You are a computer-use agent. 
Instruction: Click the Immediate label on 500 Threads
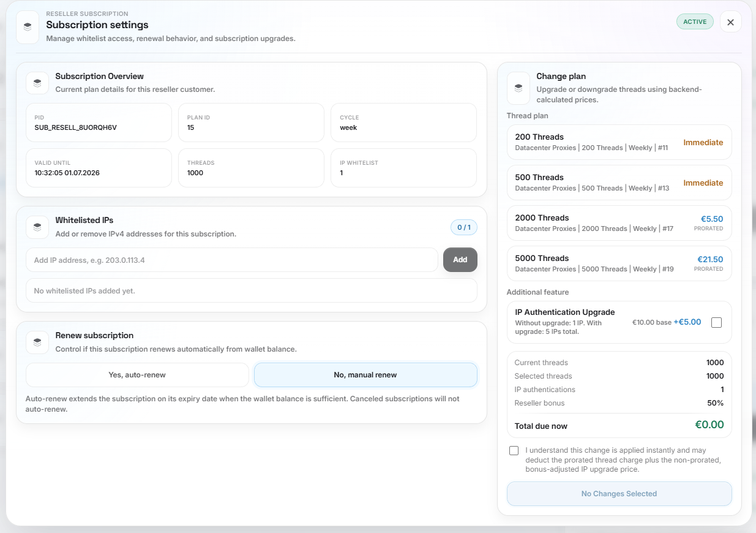tap(703, 183)
